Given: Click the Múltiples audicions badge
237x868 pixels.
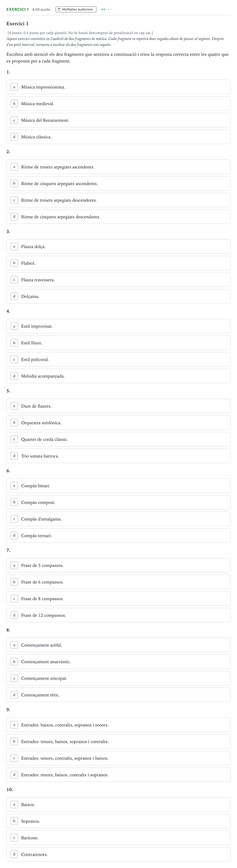Looking at the screenshot, I should [x=76, y=9].
